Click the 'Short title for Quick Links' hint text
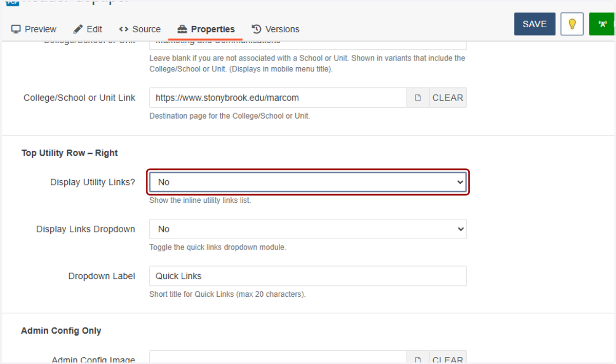 (x=227, y=294)
